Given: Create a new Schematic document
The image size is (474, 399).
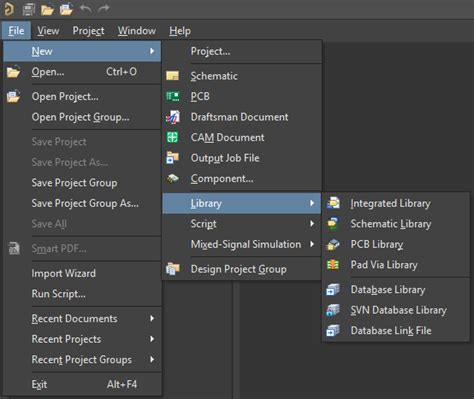Looking at the screenshot, I should tap(242, 76).
